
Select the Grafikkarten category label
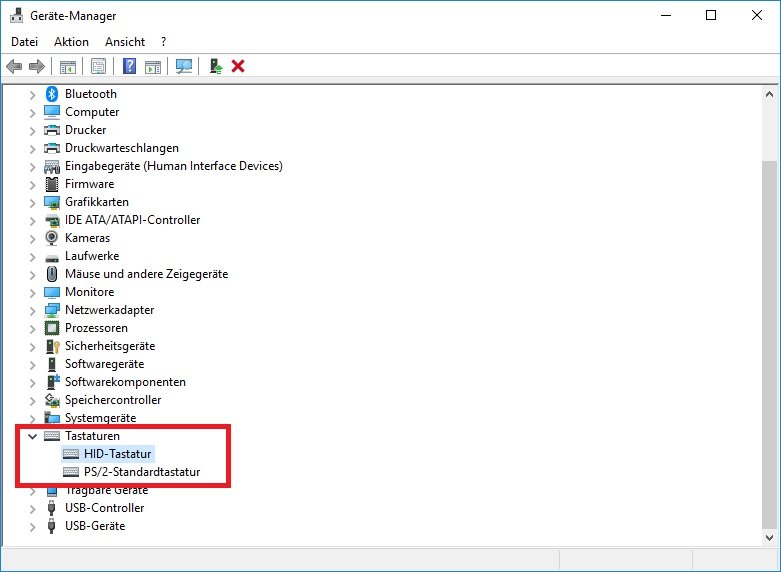97,202
